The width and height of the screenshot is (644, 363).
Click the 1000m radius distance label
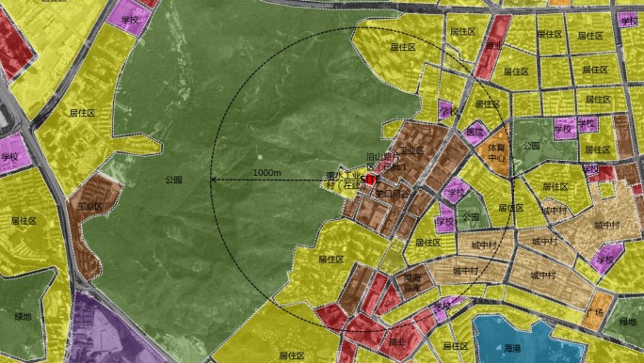click(267, 173)
